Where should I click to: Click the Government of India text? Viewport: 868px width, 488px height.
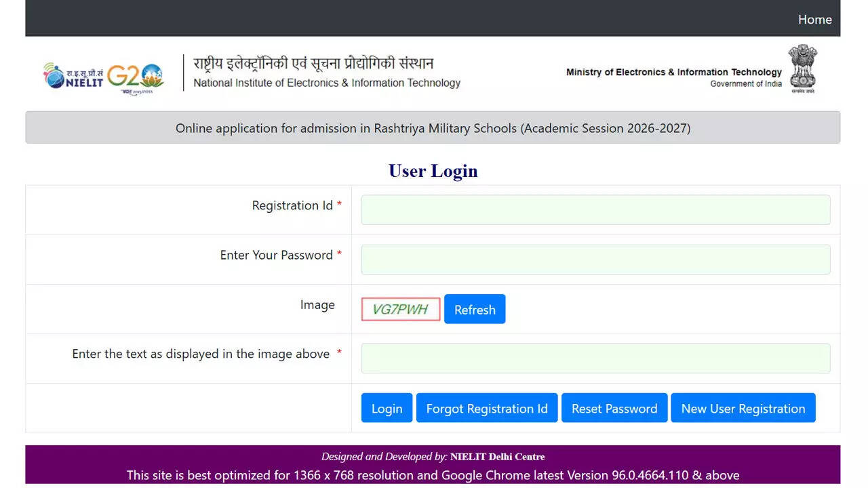click(745, 84)
